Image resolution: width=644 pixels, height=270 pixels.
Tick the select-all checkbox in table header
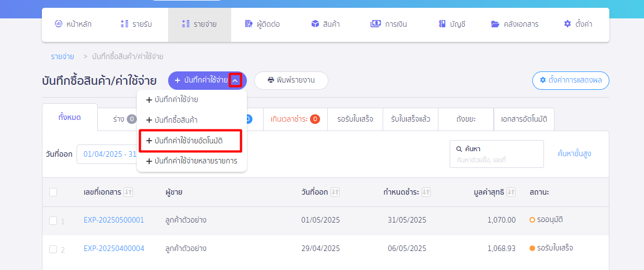click(53, 192)
